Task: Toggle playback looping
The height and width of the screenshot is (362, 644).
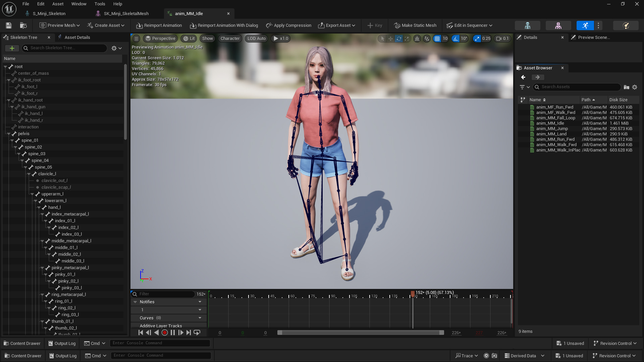Action: [x=197, y=333]
